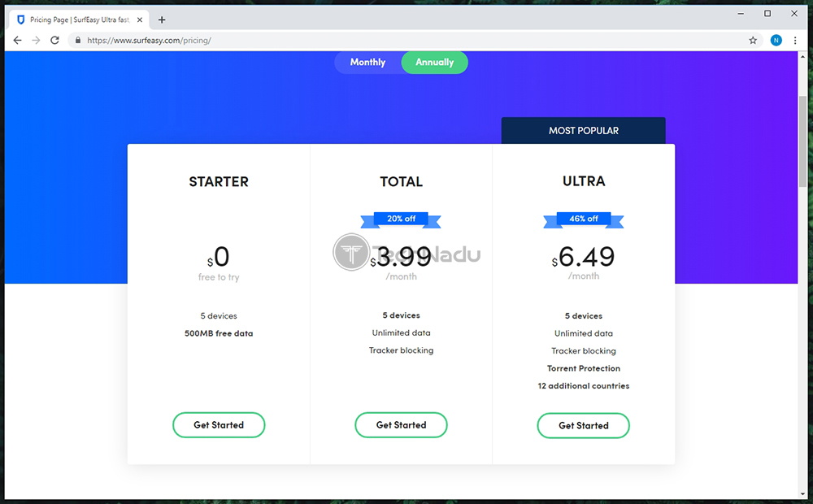This screenshot has width=813, height=504.
Task: Click 'Unlimited data' in Ultra plan
Action: click(x=584, y=333)
